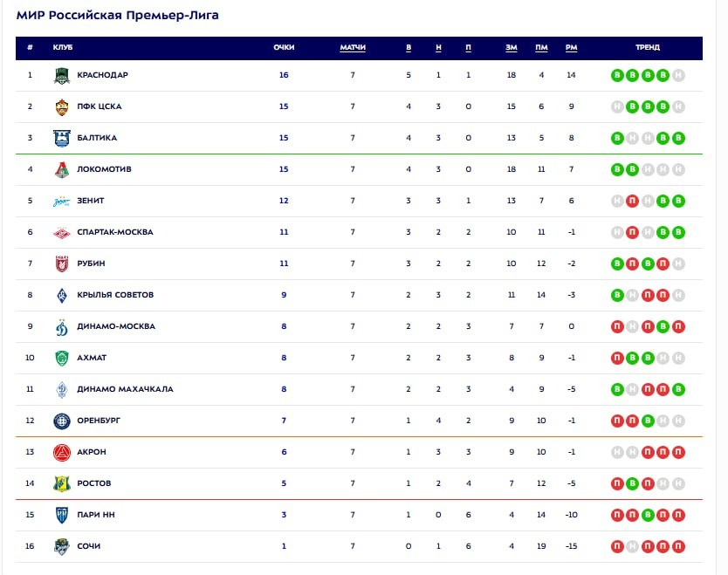The image size is (728, 575).
Task: Sort table by ЗМ goals scored column
Action: 512,47
